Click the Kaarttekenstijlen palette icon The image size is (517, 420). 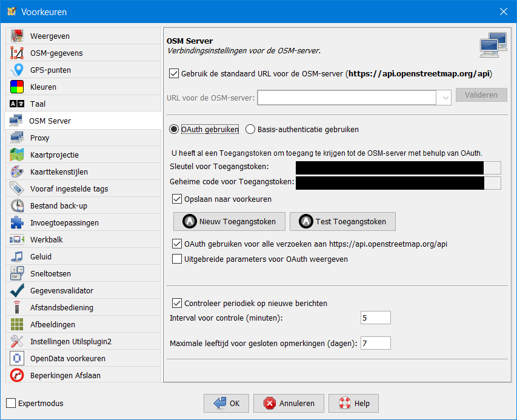[x=18, y=172]
